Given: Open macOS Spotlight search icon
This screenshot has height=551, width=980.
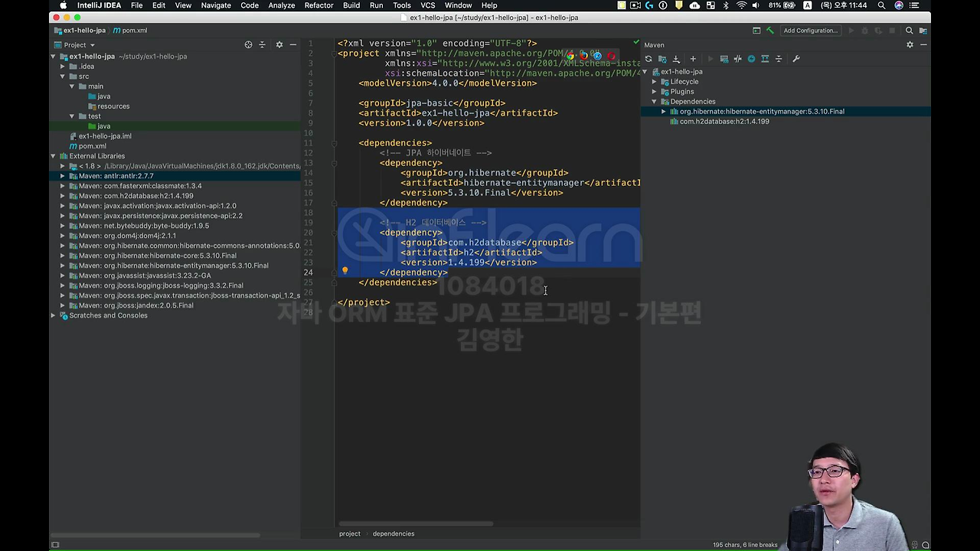Looking at the screenshot, I should 881,5.
